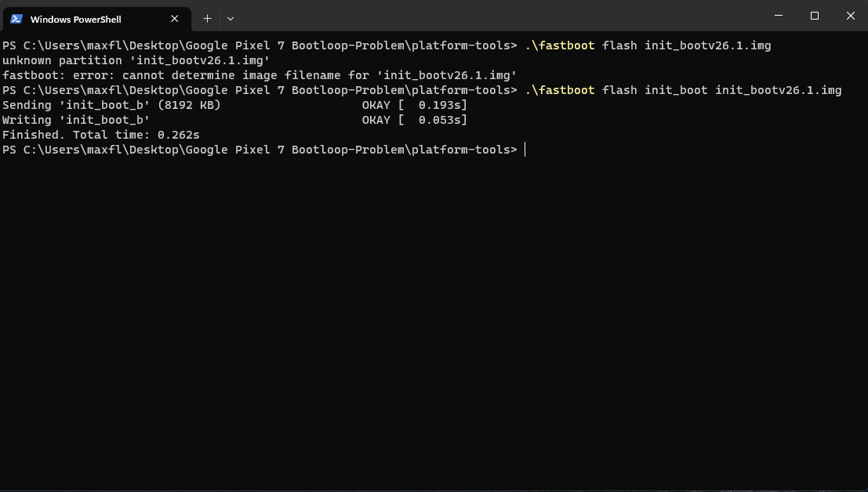Minimize the terminal window
This screenshot has width=868, height=492.
pos(779,16)
